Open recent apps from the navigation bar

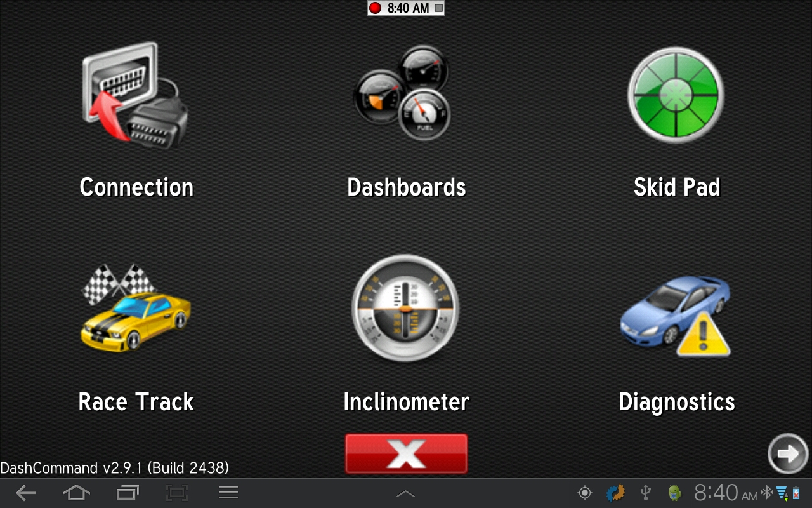coord(127,493)
